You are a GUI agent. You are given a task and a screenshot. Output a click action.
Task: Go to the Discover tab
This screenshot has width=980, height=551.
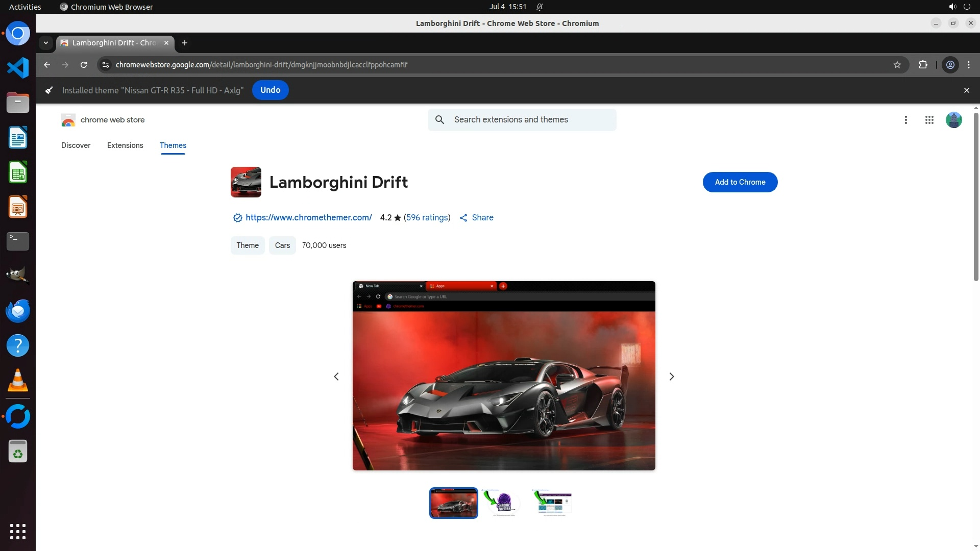coord(76,145)
